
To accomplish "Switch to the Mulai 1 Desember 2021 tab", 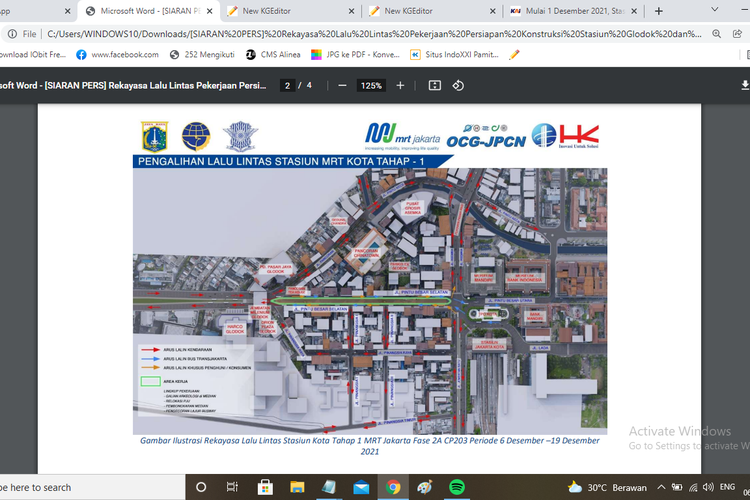I will 570,11.
